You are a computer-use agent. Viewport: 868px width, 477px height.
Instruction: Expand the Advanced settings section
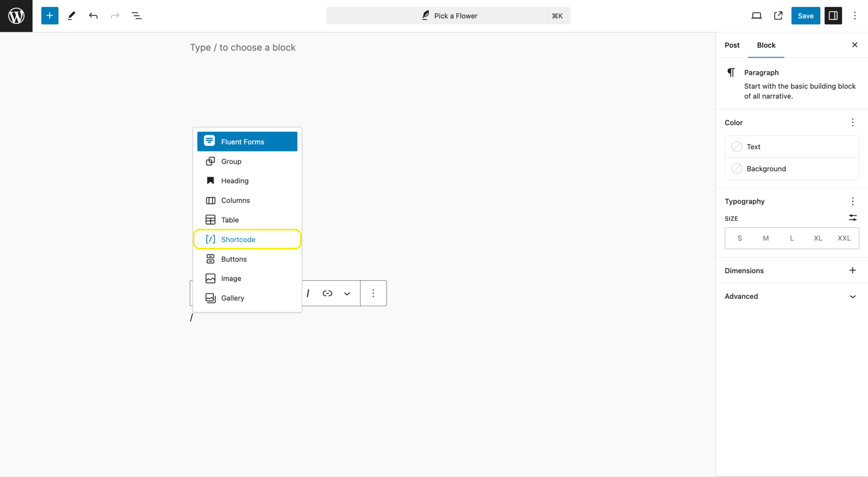point(790,296)
